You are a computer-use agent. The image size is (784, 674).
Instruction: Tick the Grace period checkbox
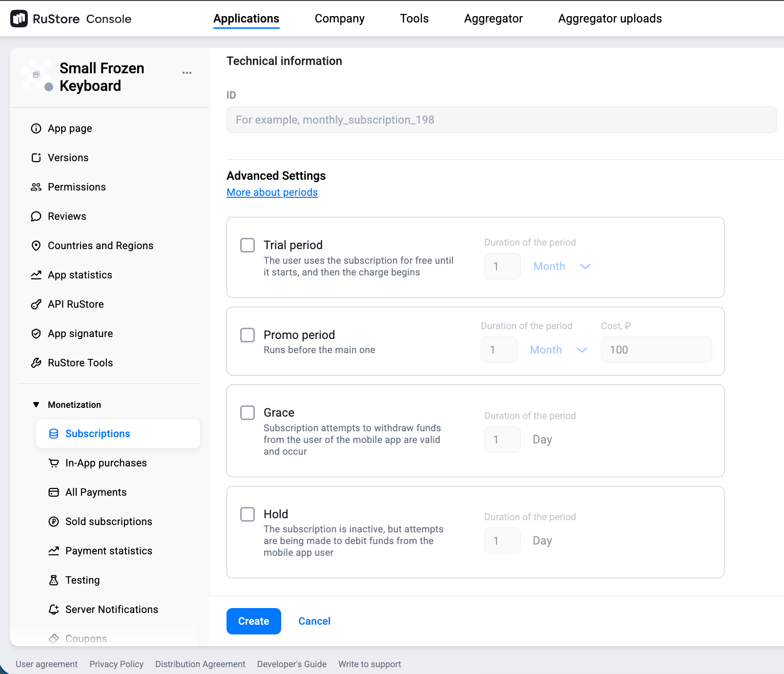coord(248,413)
